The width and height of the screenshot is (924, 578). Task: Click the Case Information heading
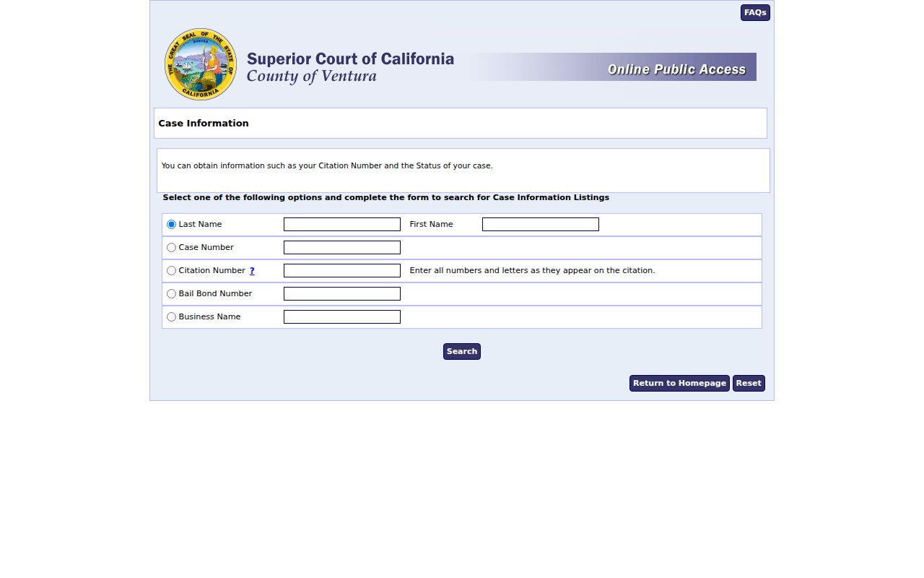204,124
